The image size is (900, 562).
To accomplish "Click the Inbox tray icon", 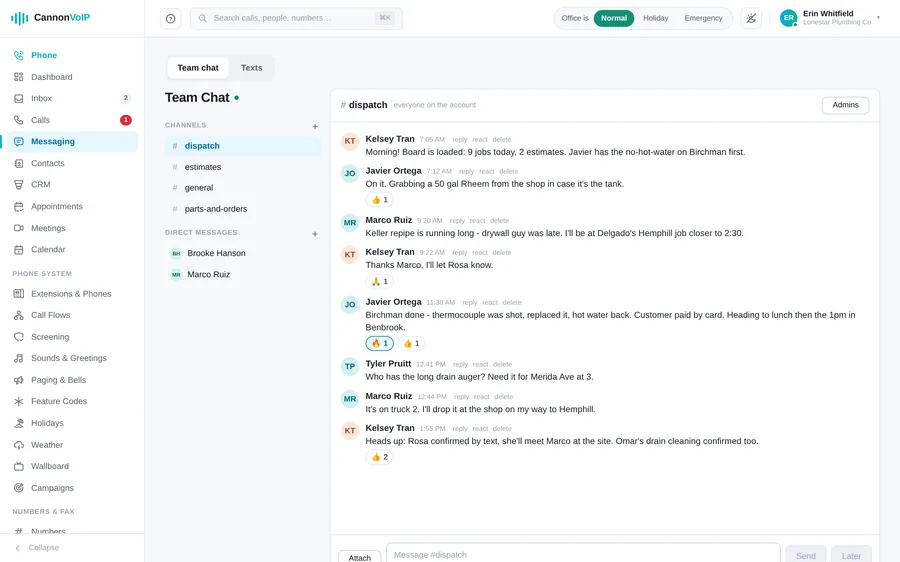I will coord(19,98).
